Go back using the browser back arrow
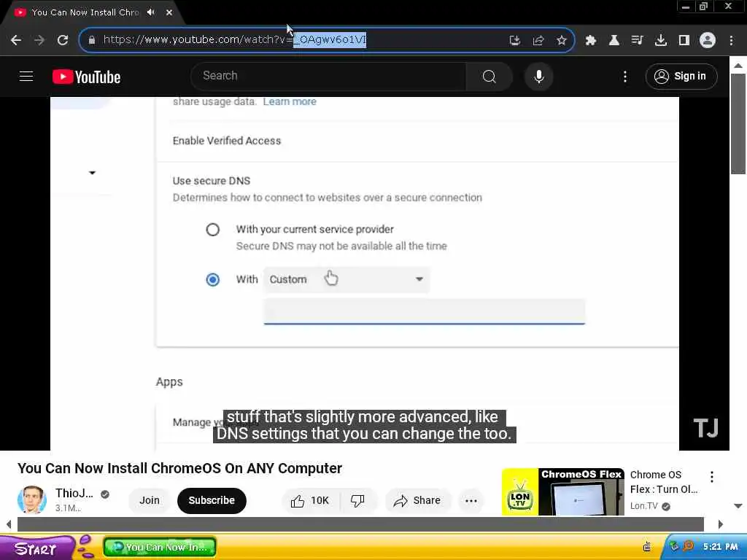Image resolution: width=747 pixels, height=560 pixels. 16,40
